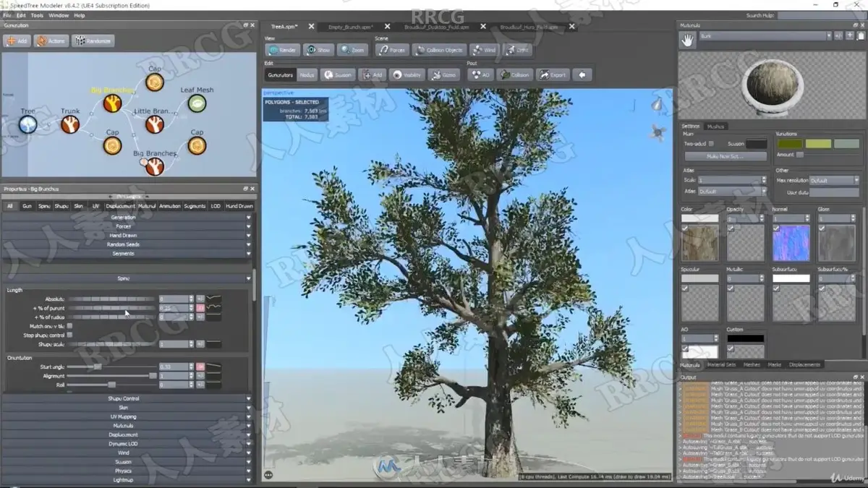This screenshot has width=868, height=488.
Task: Select the Leaf Mesh generator node
Action: tap(197, 104)
